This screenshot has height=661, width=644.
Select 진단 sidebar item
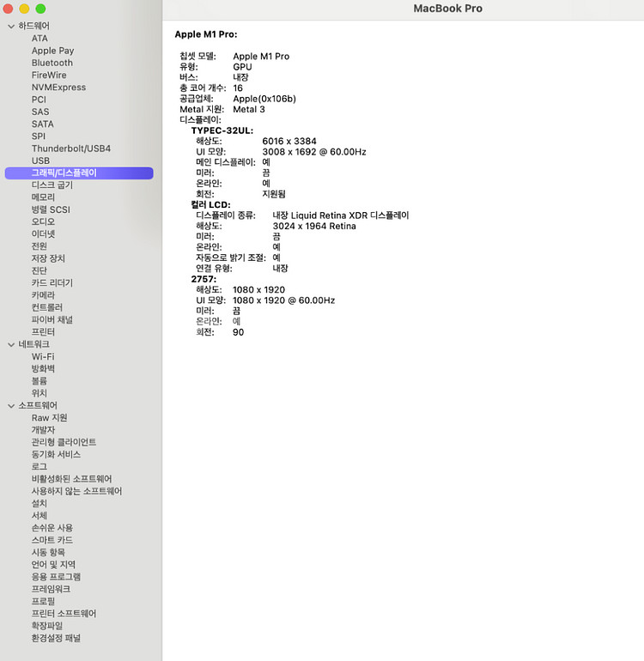point(39,270)
